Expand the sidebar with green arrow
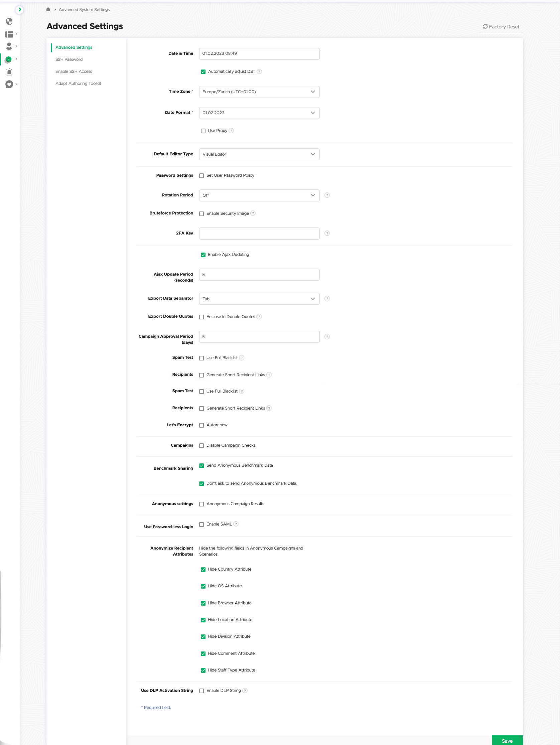The height and width of the screenshot is (745, 560). (19, 9)
